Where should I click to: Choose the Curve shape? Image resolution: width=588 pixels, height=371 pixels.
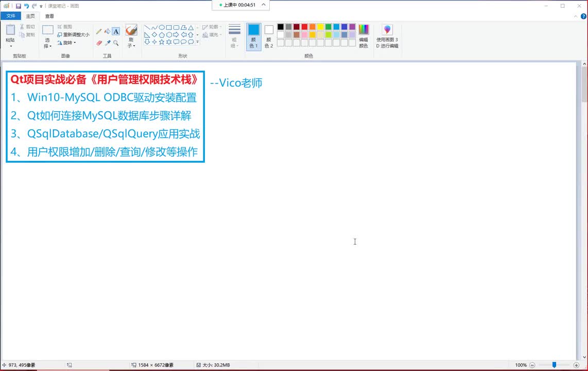[x=154, y=27]
